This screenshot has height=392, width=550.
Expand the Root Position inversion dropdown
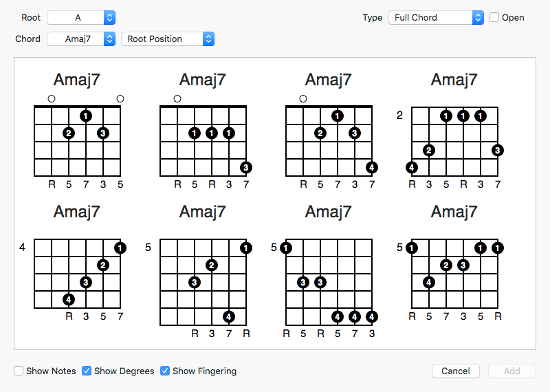(168, 39)
